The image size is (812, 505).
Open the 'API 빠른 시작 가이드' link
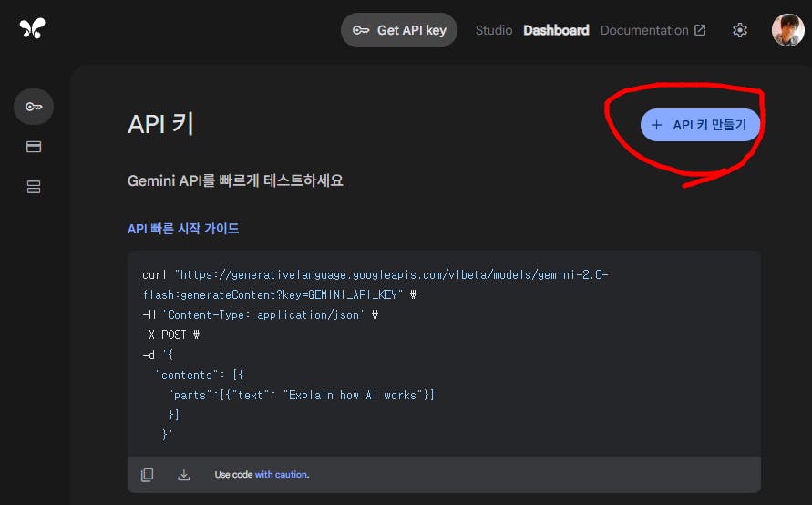click(183, 229)
